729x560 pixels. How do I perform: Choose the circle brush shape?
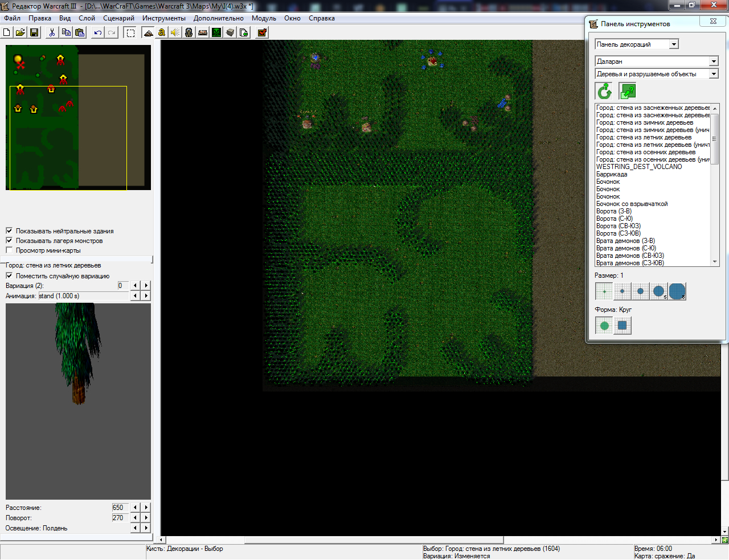click(604, 326)
